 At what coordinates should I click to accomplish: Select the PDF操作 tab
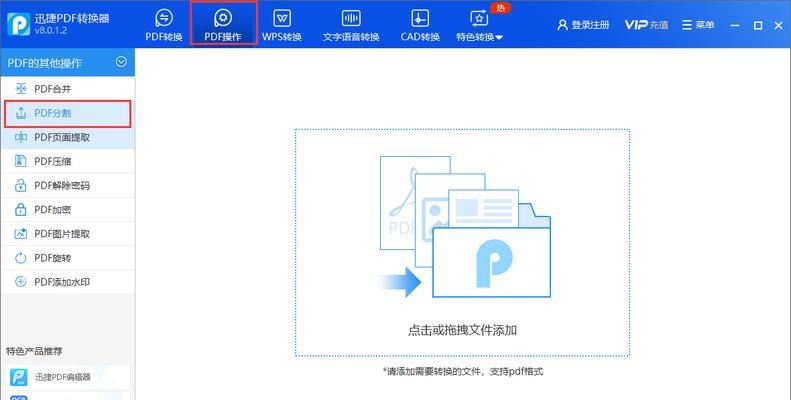[x=223, y=24]
